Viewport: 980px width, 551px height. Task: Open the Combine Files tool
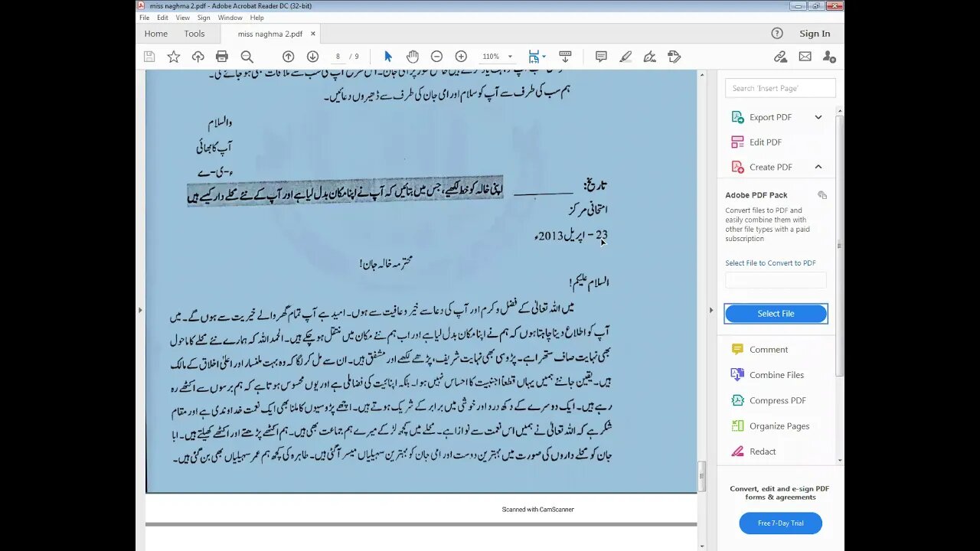tap(776, 375)
